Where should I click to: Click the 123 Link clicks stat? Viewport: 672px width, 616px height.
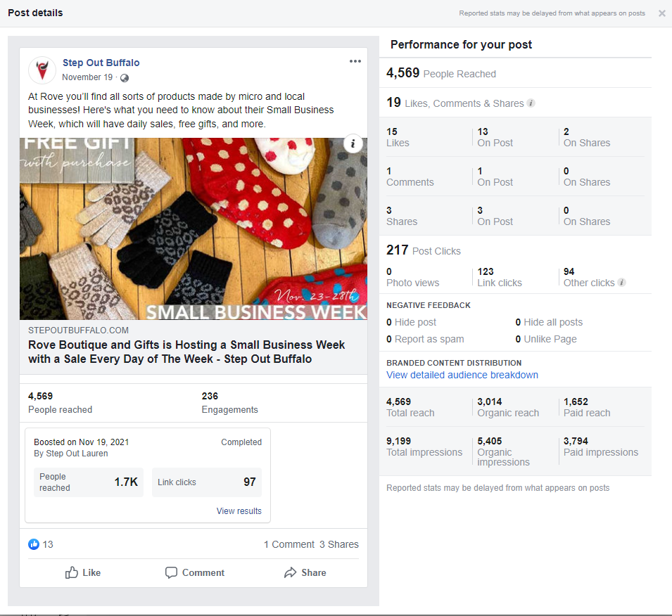pyautogui.click(x=500, y=277)
